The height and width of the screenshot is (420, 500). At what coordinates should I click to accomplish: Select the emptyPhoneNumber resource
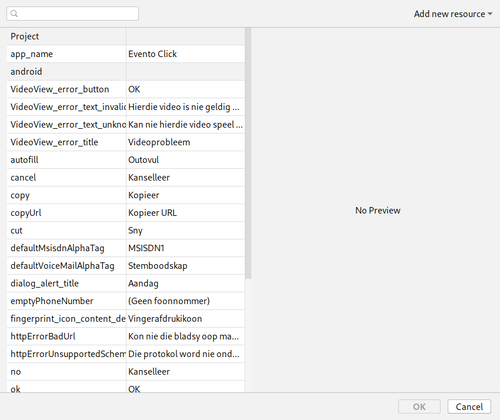point(126,301)
